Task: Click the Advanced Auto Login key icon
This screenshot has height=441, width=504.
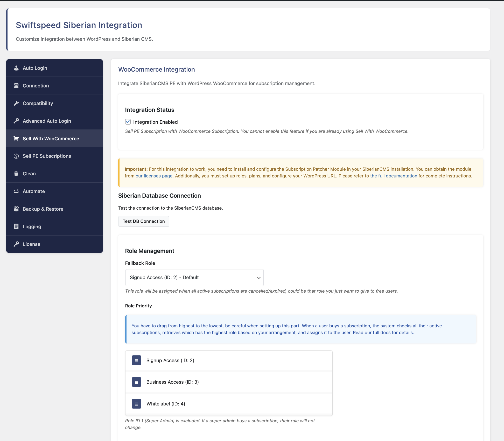Action: (x=16, y=121)
